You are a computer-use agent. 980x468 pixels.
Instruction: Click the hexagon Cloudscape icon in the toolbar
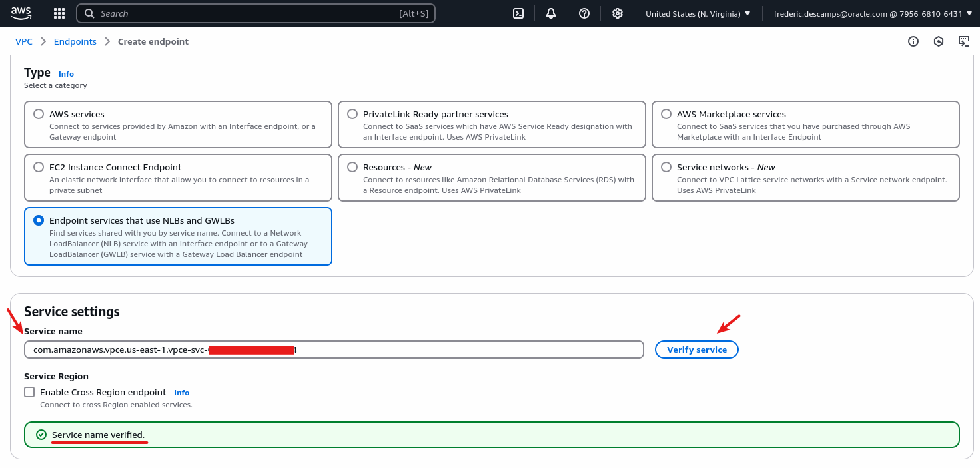coord(939,41)
